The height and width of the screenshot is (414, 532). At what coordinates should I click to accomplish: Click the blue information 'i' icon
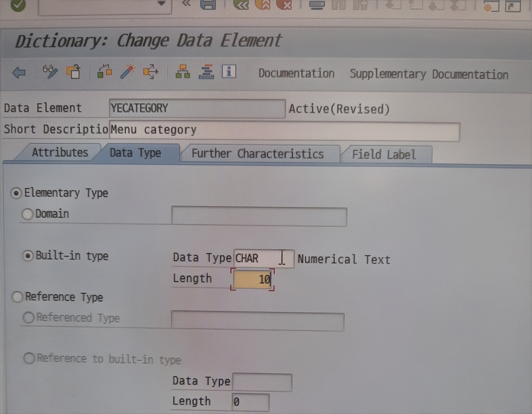229,71
